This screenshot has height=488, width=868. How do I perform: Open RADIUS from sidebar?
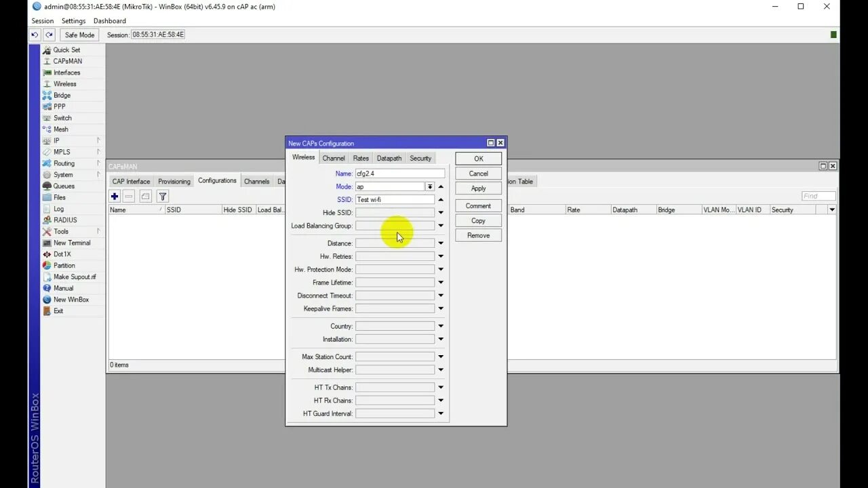tap(65, 220)
